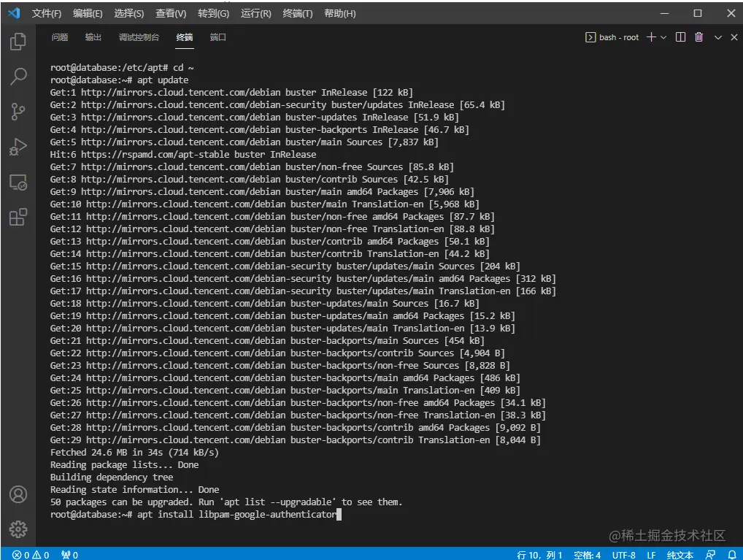The height and width of the screenshot is (560, 743).
Task: Select the 终端 panel tab
Action: (x=185, y=37)
